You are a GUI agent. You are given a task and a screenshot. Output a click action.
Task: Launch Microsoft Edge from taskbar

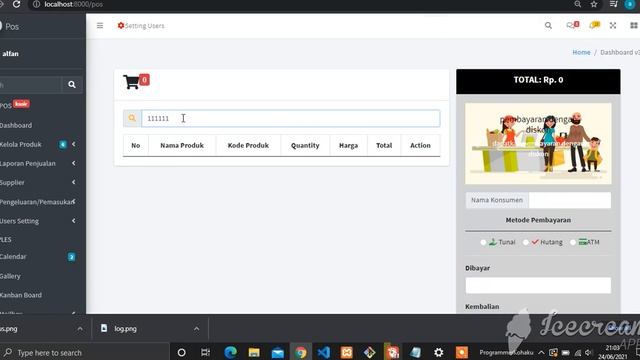point(230,352)
